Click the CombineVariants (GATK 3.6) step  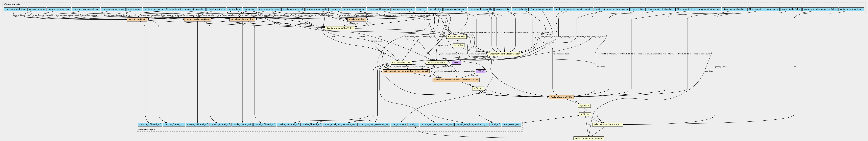(x=340, y=28)
